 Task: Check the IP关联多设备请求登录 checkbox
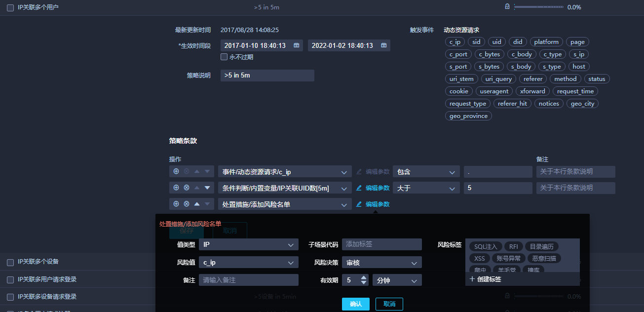(10, 297)
